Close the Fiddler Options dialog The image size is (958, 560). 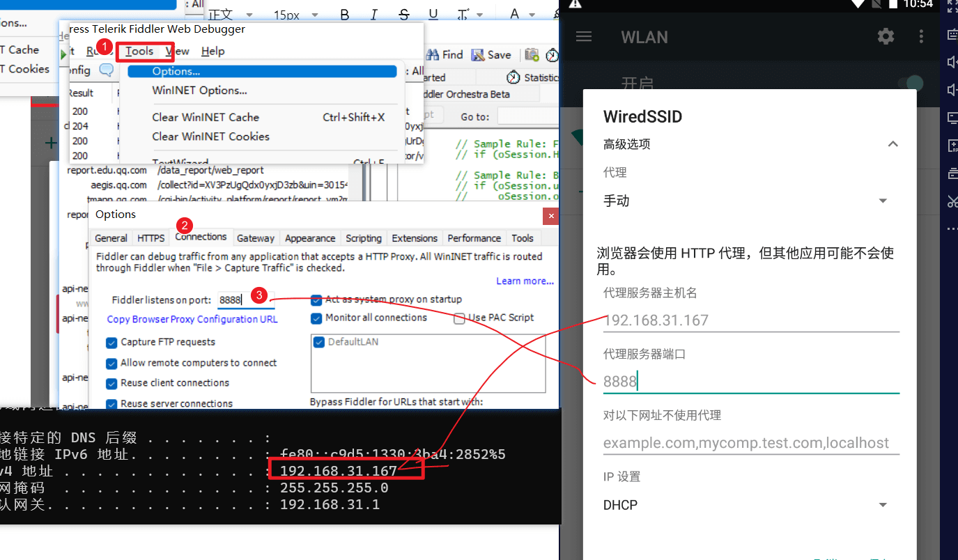click(551, 216)
